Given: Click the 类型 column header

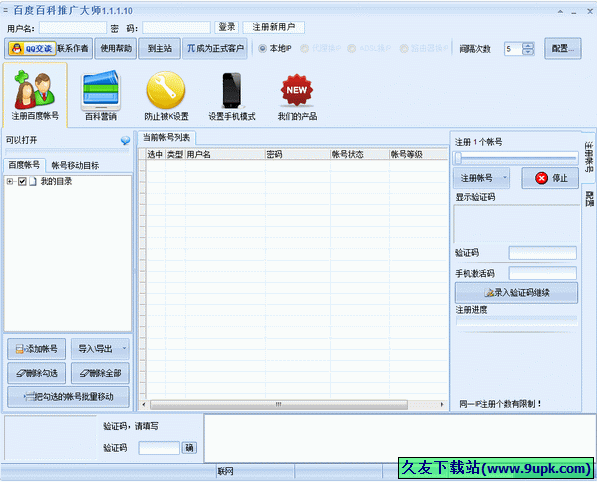Looking at the screenshot, I should [175, 154].
